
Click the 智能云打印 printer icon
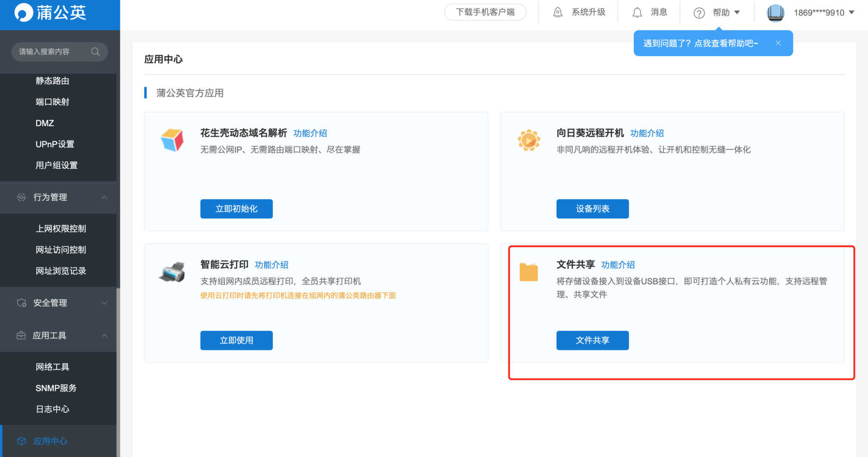click(x=172, y=272)
